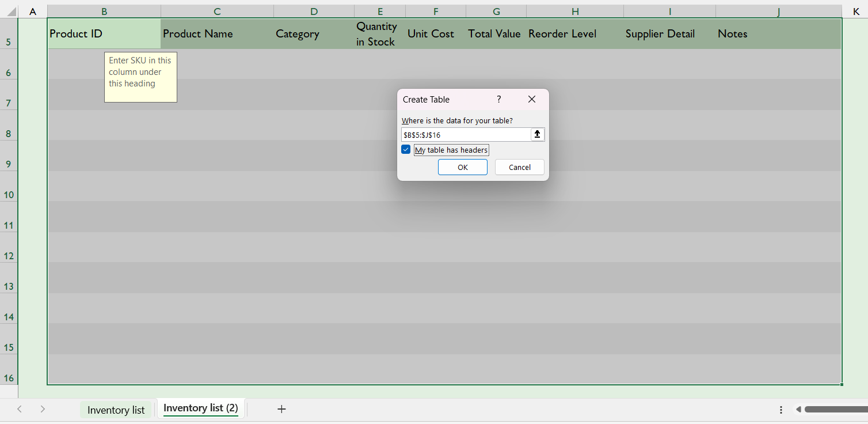Select row 13 header
Screen dimensions: 868x424
(x=9, y=278)
